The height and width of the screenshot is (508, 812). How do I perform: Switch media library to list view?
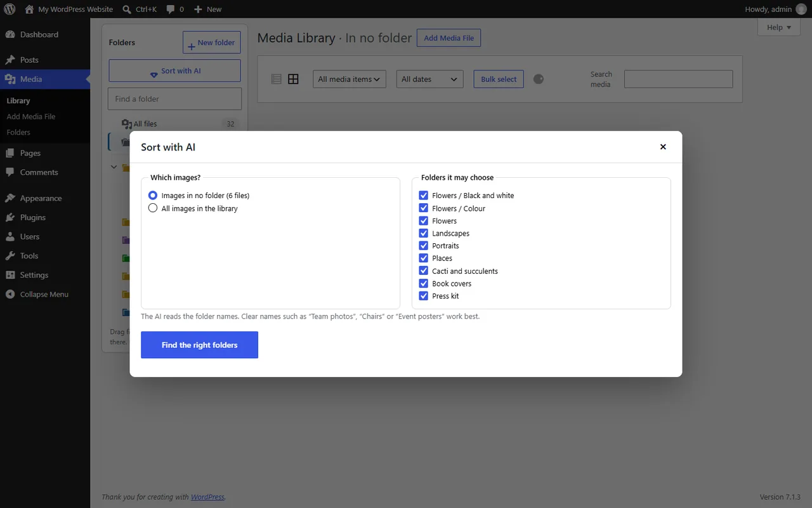click(276, 79)
